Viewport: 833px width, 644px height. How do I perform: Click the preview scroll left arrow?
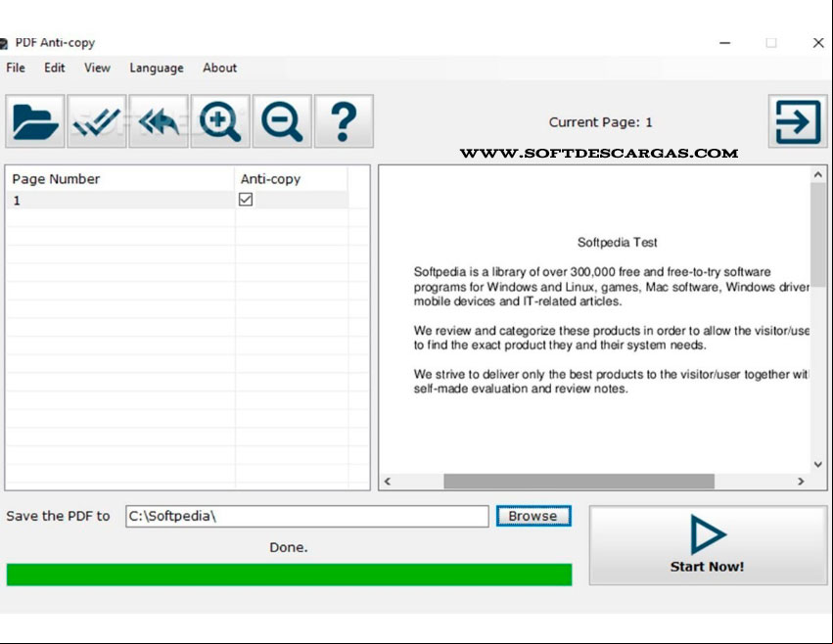point(388,482)
